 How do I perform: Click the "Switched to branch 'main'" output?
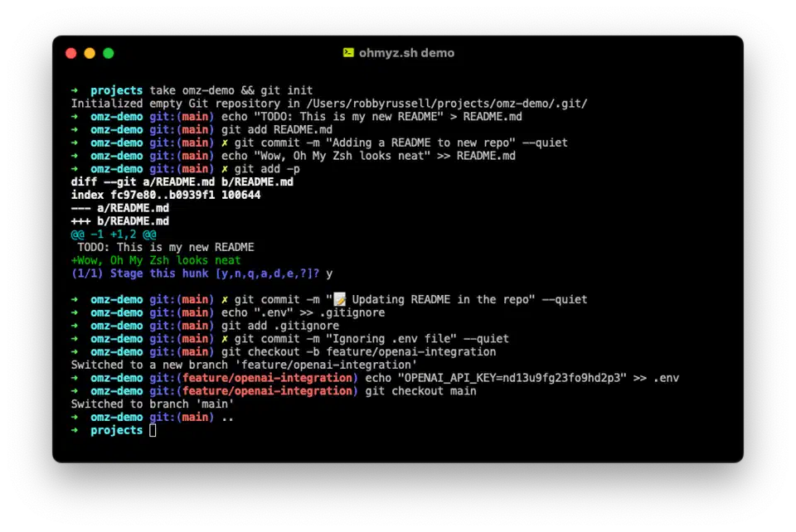(153, 404)
